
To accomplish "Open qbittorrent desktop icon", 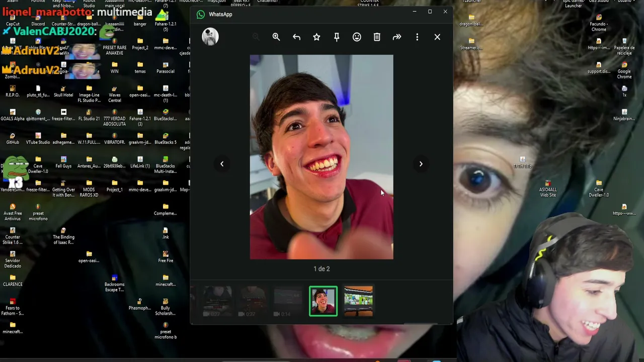I will [x=38, y=115].
